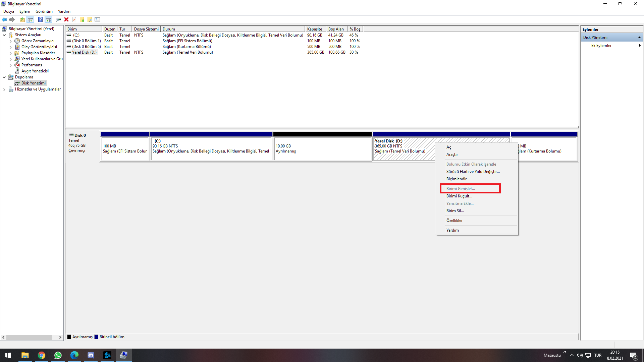
Task: Click the Up one level folder icon
Action: point(22,19)
